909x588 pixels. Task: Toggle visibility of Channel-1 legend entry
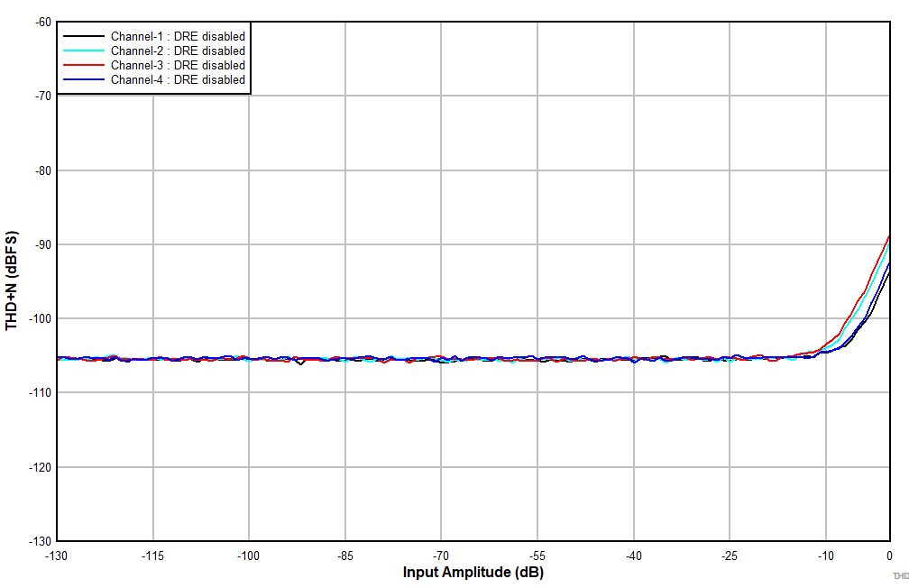coord(176,36)
